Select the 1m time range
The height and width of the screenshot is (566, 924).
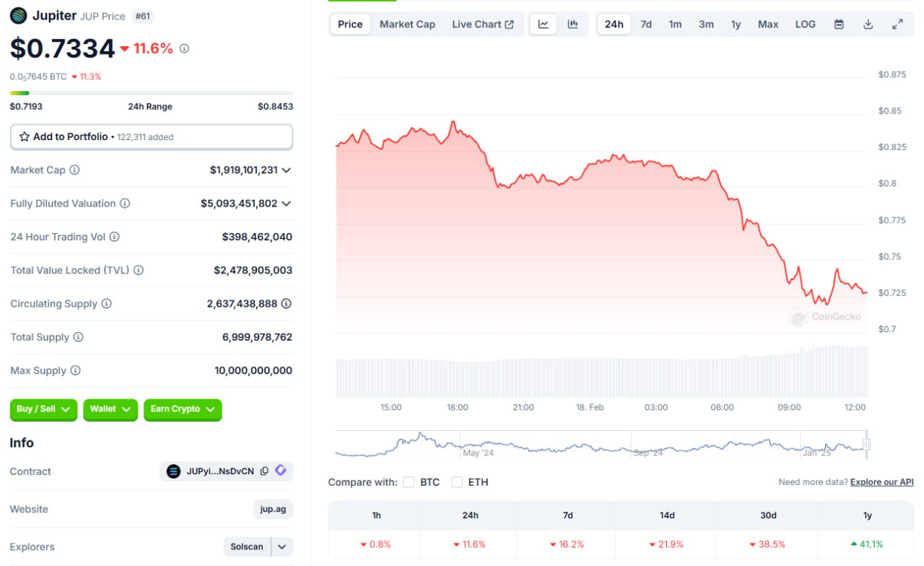point(675,24)
